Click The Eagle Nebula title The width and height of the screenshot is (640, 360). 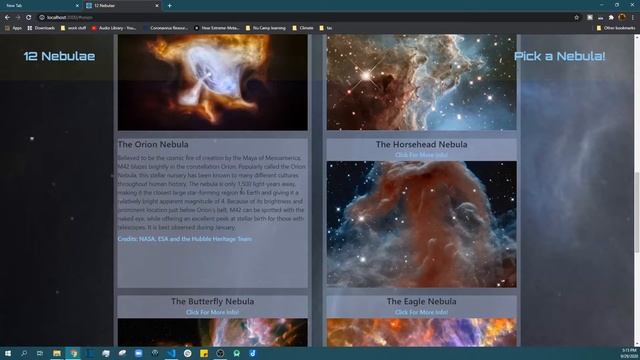[422, 301]
